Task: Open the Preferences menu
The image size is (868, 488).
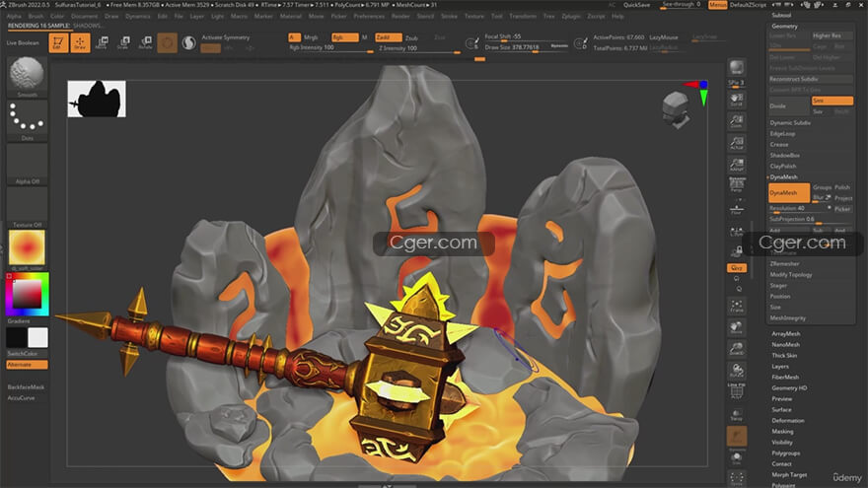Action: click(369, 16)
